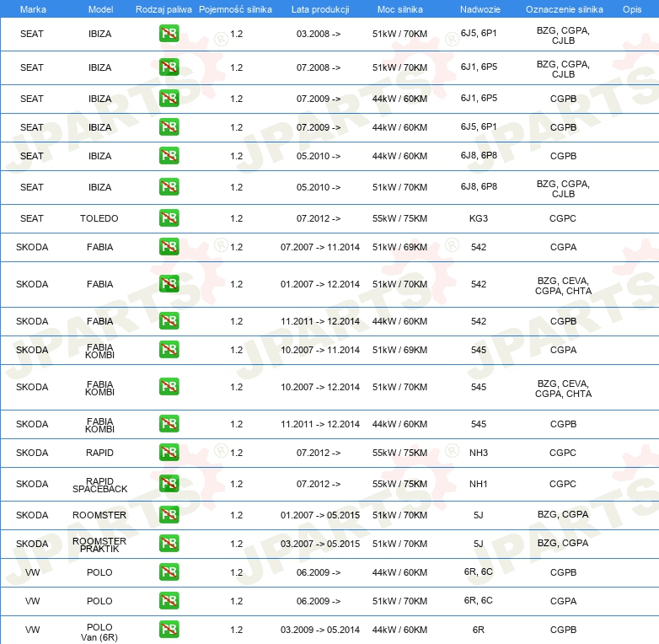Click fuel icon in IBIZA 03.2008 row
The width and height of the screenshot is (659, 644).
coord(169,34)
